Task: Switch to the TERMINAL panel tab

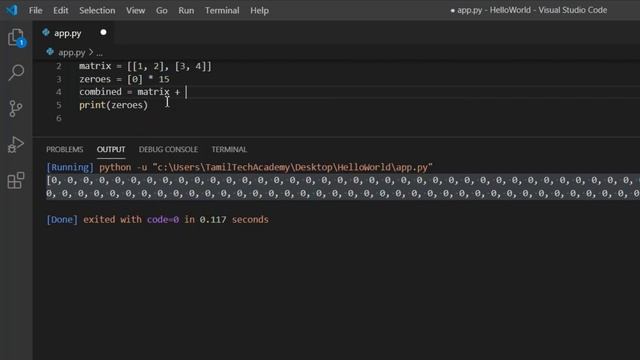Action: click(229, 149)
